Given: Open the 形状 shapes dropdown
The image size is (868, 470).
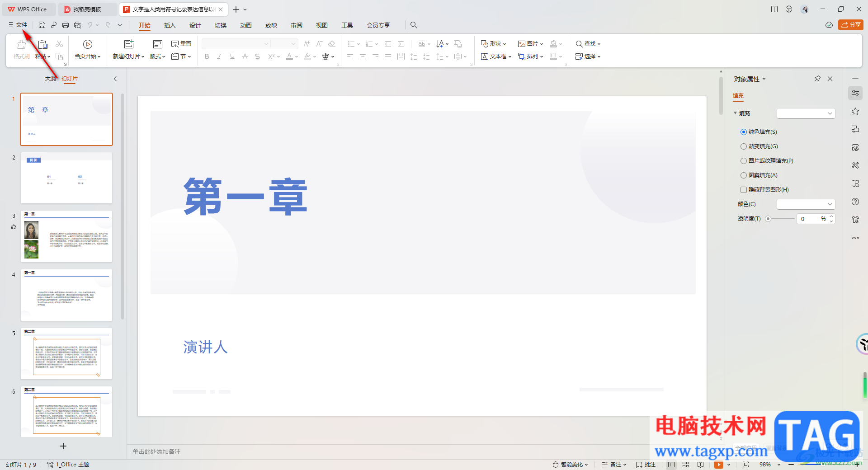Looking at the screenshot, I should (x=493, y=44).
